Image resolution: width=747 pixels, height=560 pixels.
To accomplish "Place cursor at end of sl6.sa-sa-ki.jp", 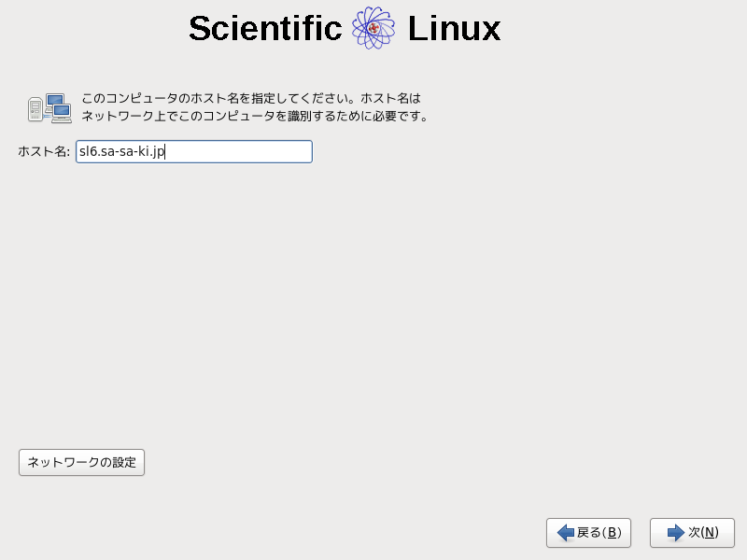I will tap(165, 151).
